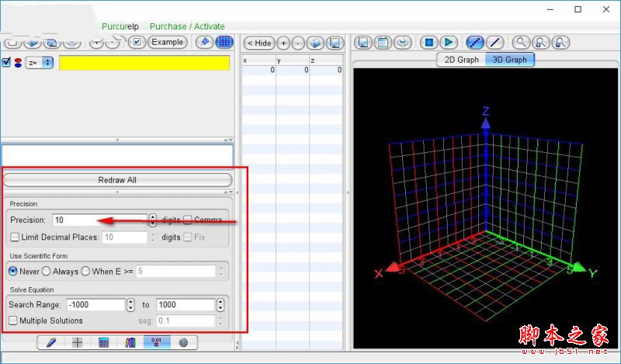
Task: Enable the Multiple Solutions checkbox
Action: pos(13,321)
